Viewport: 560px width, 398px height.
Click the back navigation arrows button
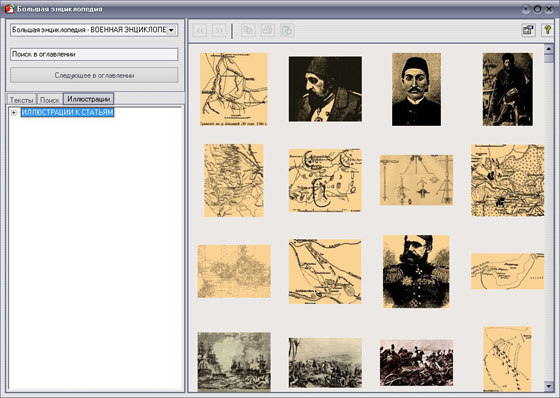[x=200, y=30]
